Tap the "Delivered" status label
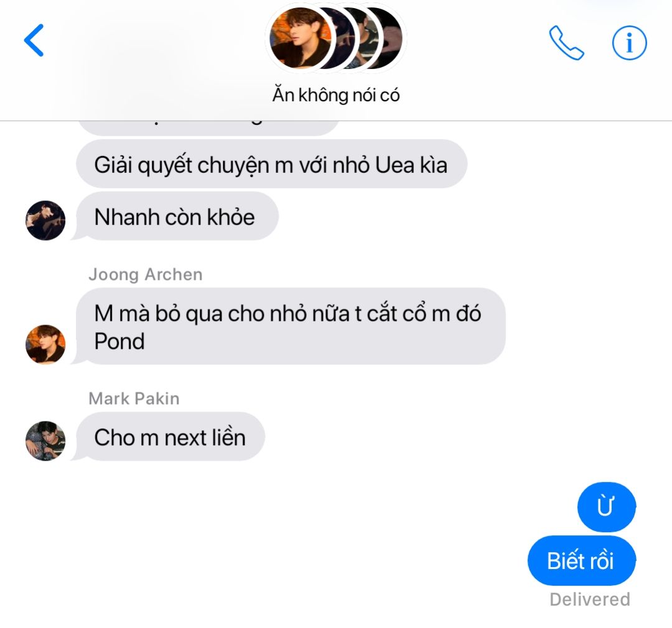 590,599
